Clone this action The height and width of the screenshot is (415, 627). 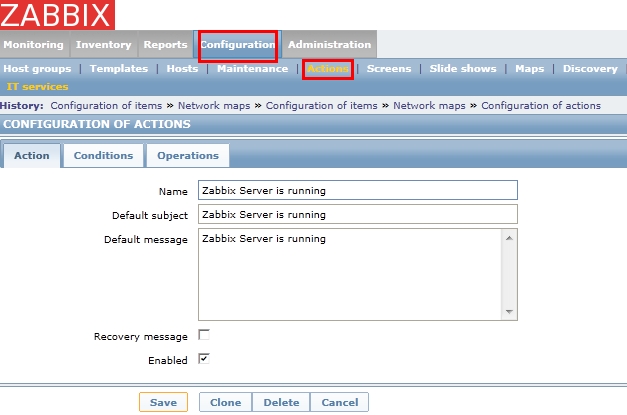(x=226, y=402)
